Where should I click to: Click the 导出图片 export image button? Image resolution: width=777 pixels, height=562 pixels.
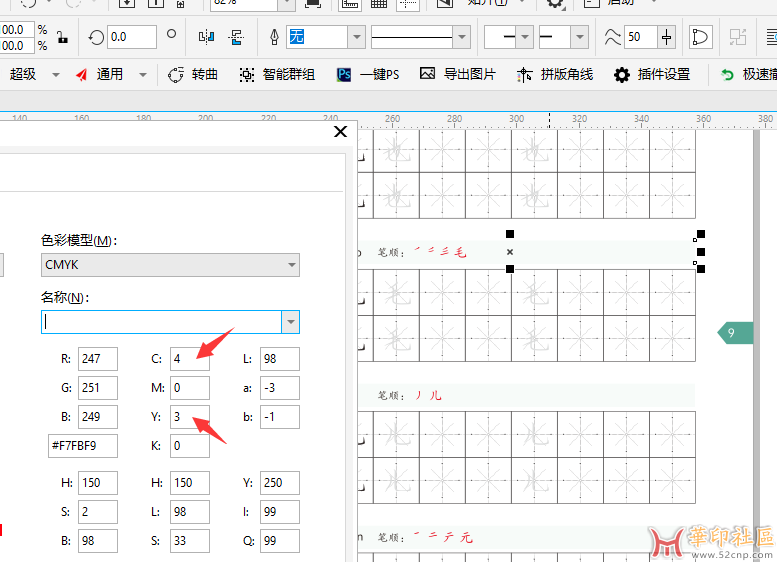(458, 74)
